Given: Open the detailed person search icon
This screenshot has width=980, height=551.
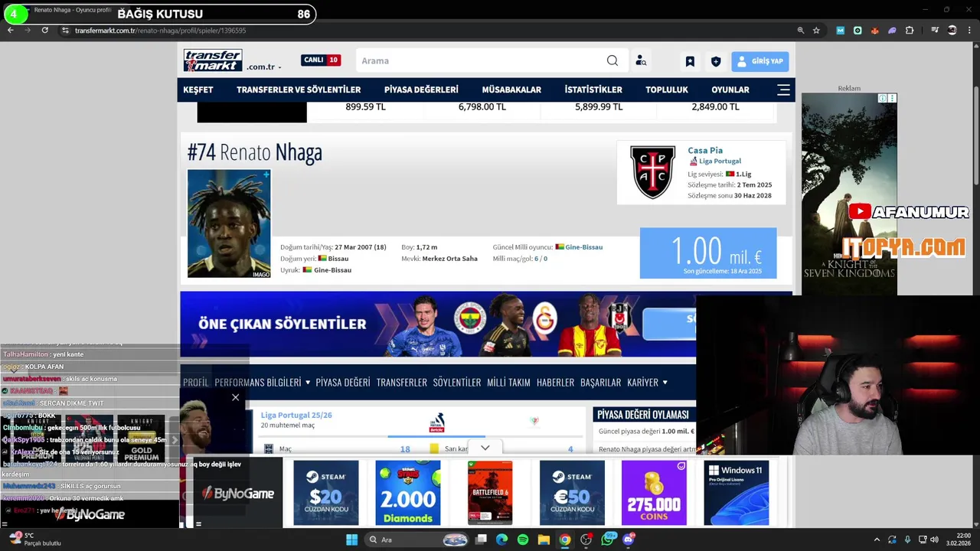Looking at the screenshot, I should click(x=641, y=60).
